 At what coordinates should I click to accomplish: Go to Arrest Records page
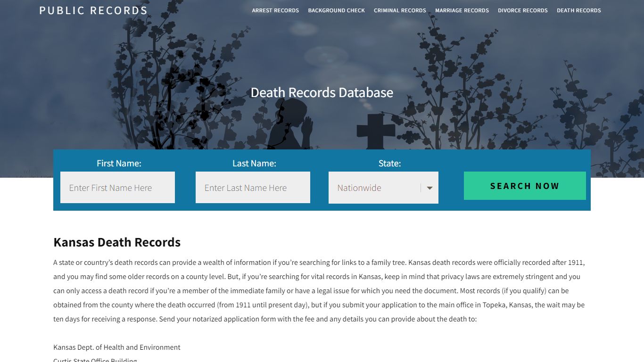click(x=275, y=10)
